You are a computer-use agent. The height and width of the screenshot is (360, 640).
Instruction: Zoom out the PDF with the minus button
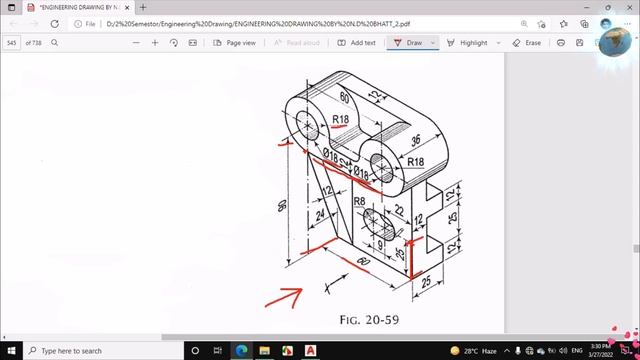pyautogui.click(x=136, y=42)
